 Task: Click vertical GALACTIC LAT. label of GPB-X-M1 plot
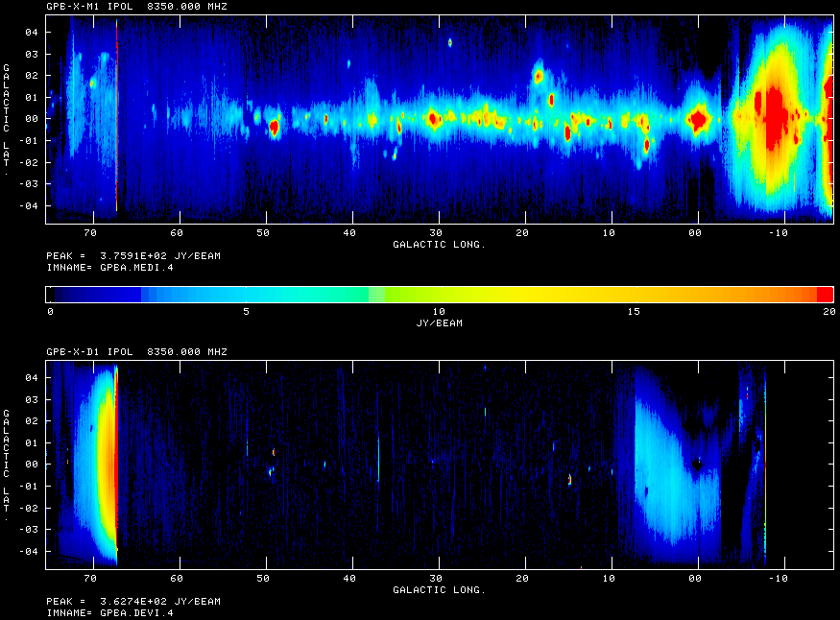pos(7,120)
